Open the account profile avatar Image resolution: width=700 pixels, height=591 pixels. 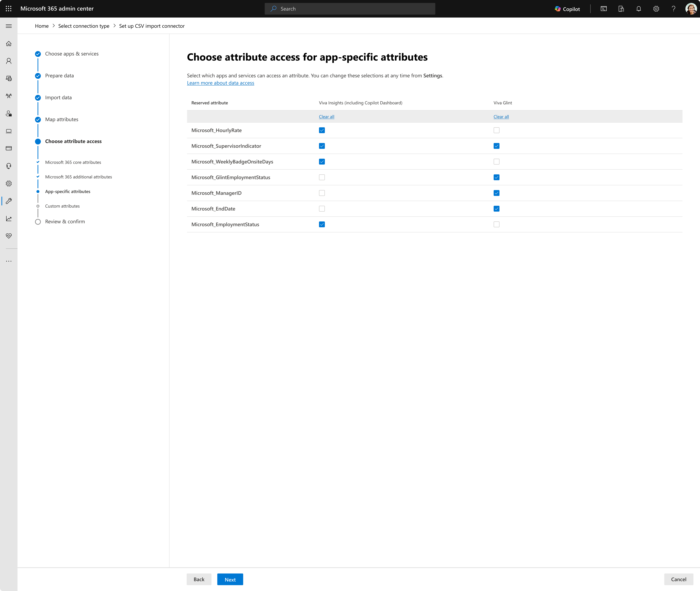691,9
